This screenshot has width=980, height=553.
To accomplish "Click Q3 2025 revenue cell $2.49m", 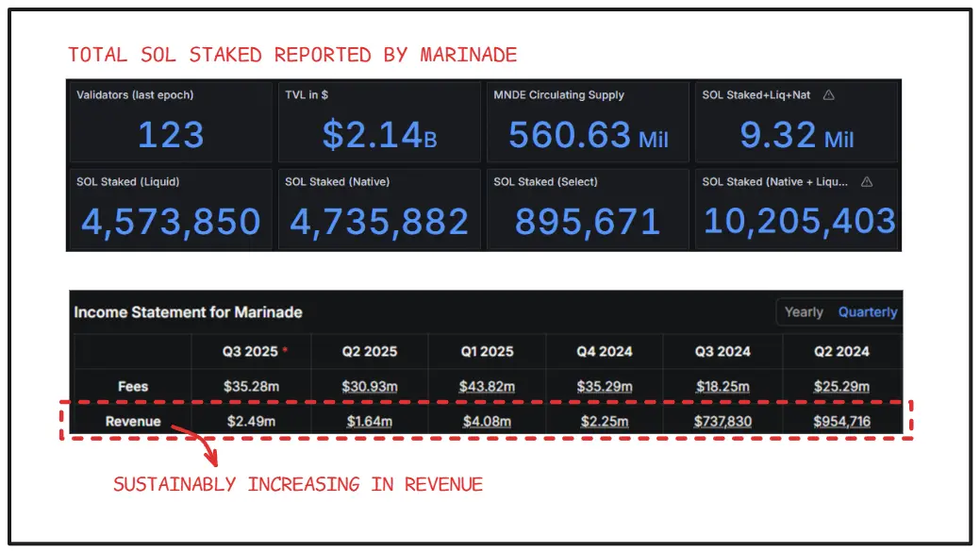I will coord(251,422).
